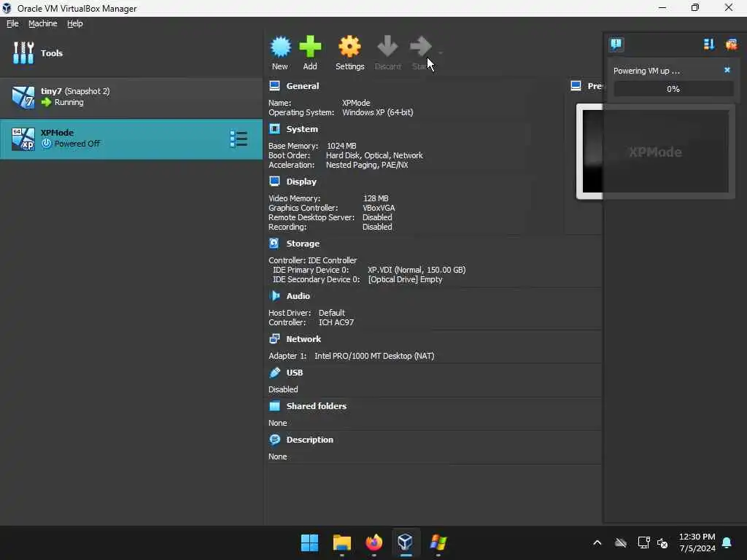Open the System section header

click(x=302, y=129)
